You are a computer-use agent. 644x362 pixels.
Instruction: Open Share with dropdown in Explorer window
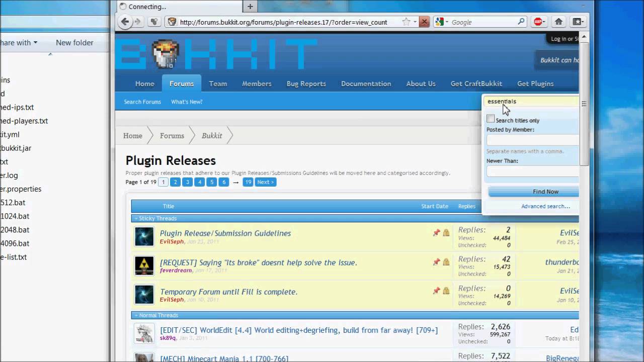[19, 43]
